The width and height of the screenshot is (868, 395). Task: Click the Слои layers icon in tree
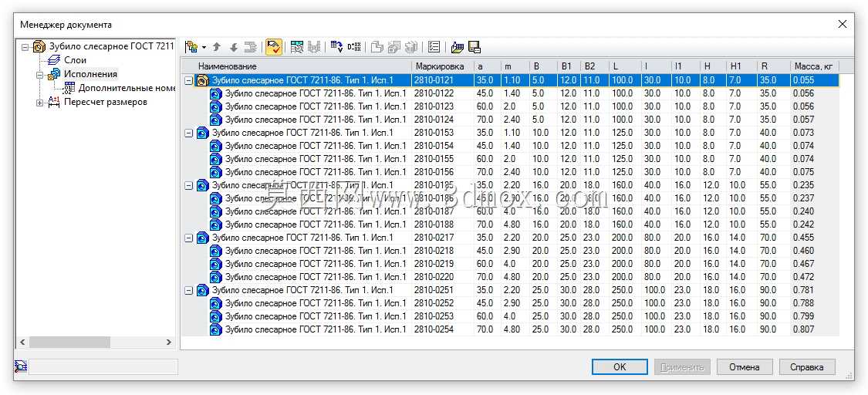point(54,60)
